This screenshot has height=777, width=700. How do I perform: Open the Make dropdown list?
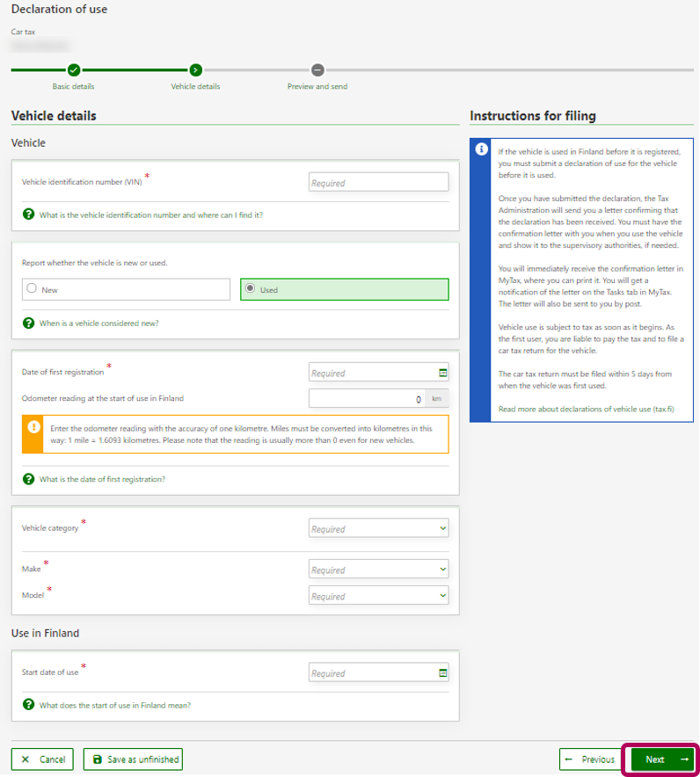[x=379, y=570]
